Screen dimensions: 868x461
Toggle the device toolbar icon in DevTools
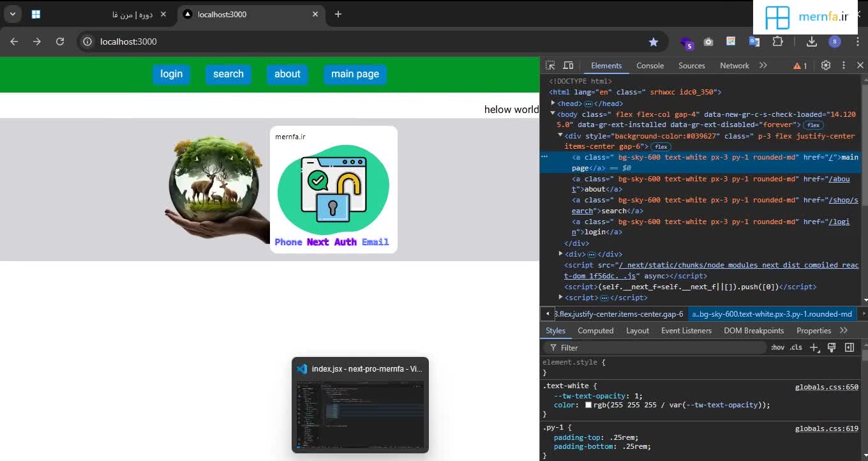point(568,66)
